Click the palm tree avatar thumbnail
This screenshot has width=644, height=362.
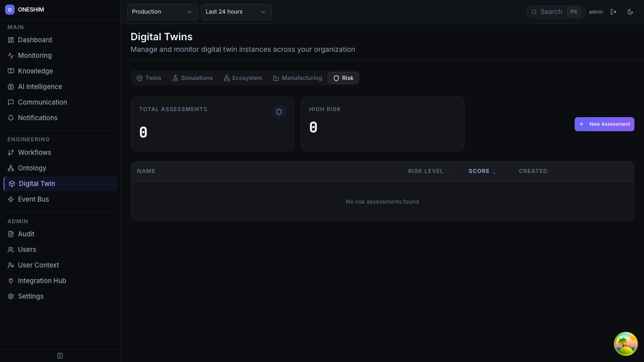coord(625,344)
